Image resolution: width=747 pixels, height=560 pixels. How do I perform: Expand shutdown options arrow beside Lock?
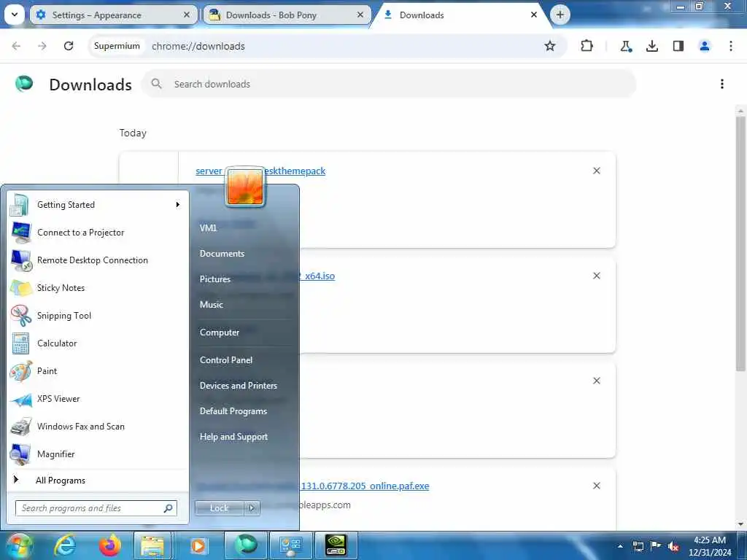[252, 508]
